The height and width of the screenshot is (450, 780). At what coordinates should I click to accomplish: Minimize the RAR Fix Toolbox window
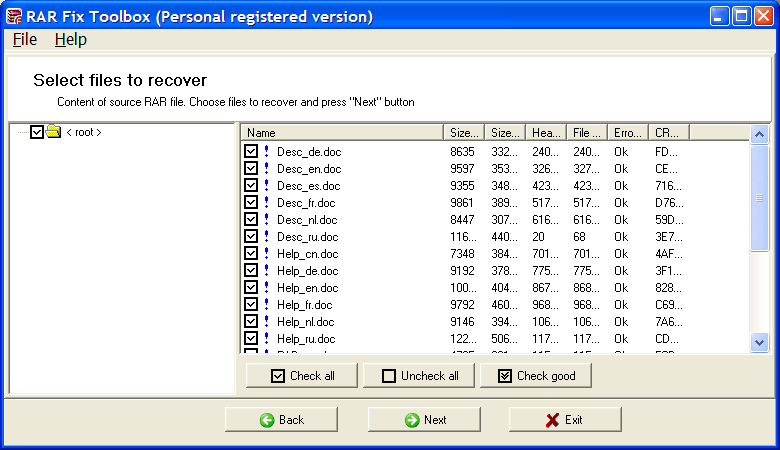click(719, 16)
